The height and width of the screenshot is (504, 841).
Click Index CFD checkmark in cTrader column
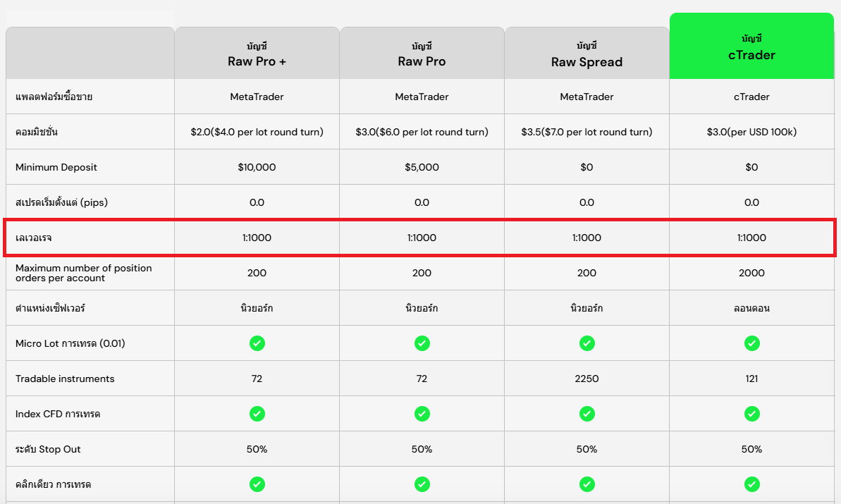pyautogui.click(x=751, y=414)
